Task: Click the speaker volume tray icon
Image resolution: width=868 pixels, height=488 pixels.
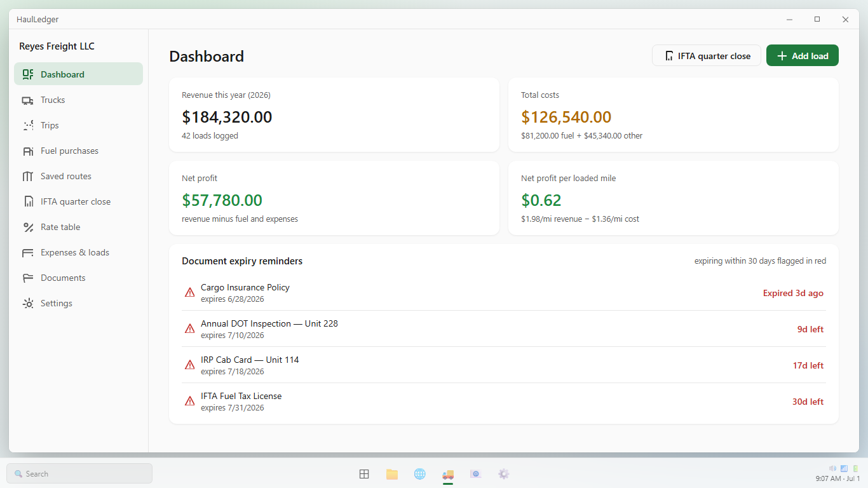Action: 832,468
